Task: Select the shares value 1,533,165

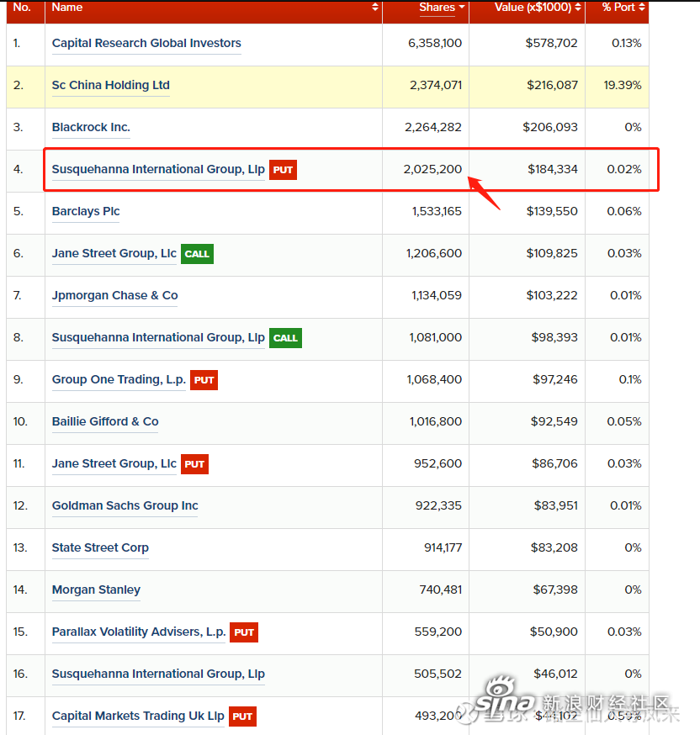Action: pyautogui.click(x=437, y=211)
